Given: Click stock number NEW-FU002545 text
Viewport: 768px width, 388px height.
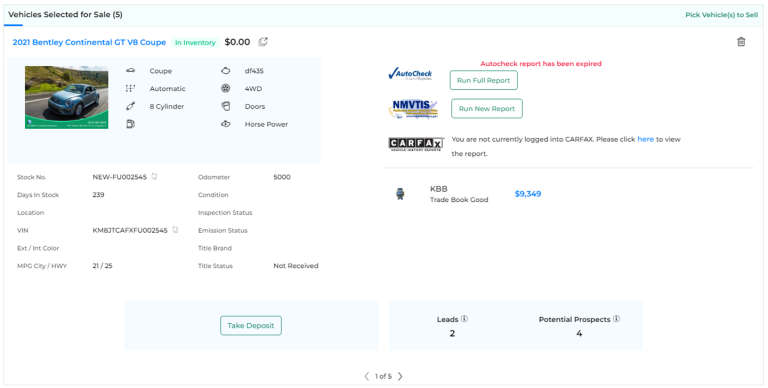Looking at the screenshot, I should coord(120,177).
